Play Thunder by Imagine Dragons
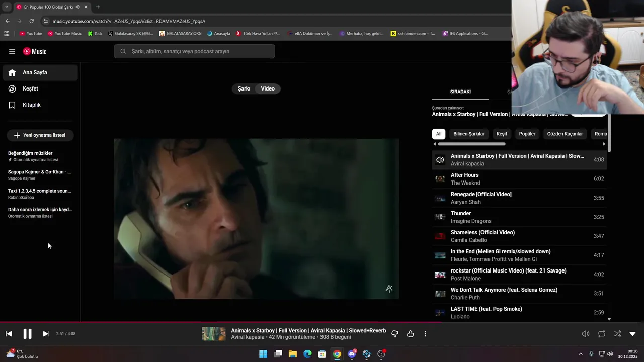The image size is (644, 362). [x=519, y=217]
